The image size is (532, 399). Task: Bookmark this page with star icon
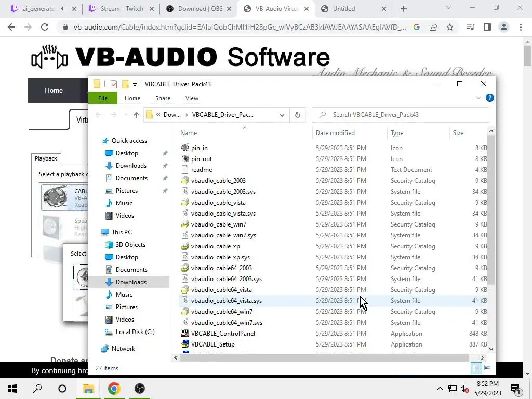pos(450,27)
